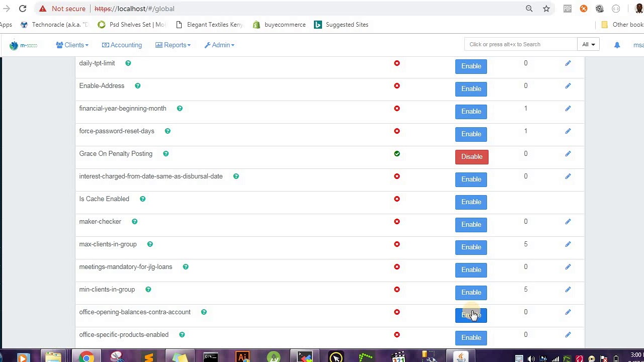
Task: Edit force-password-reset-days with pencil icon
Action: pos(568,131)
